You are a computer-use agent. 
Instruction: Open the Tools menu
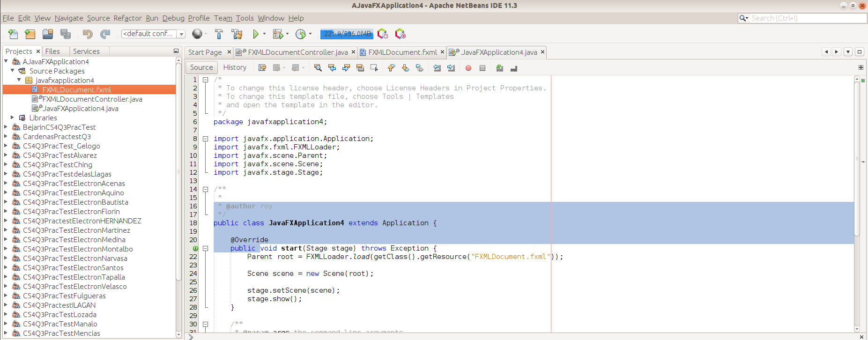point(245,18)
